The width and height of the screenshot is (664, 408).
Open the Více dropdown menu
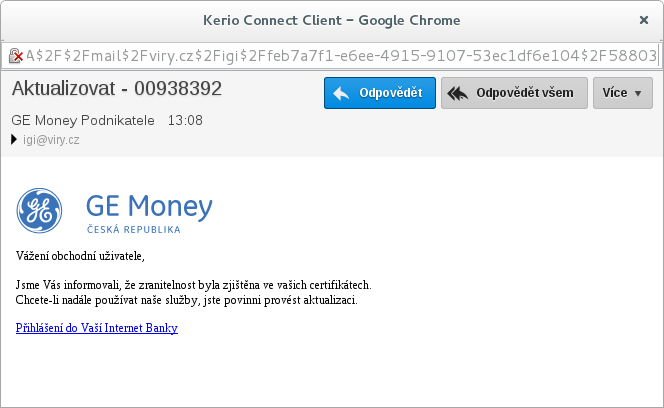[x=622, y=93]
